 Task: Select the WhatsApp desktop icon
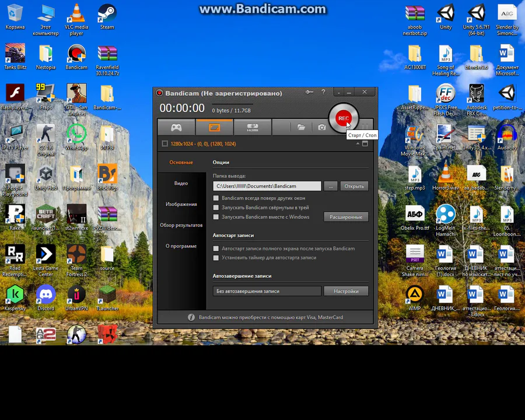[76, 136]
